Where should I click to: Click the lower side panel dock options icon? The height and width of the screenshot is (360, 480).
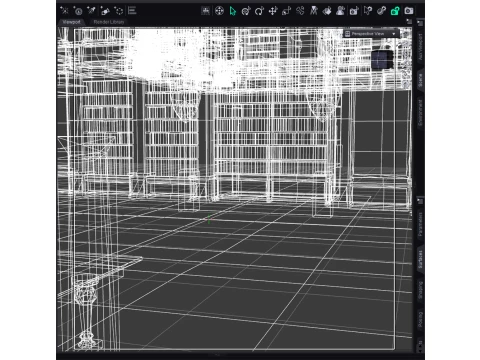pyautogui.click(x=420, y=201)
